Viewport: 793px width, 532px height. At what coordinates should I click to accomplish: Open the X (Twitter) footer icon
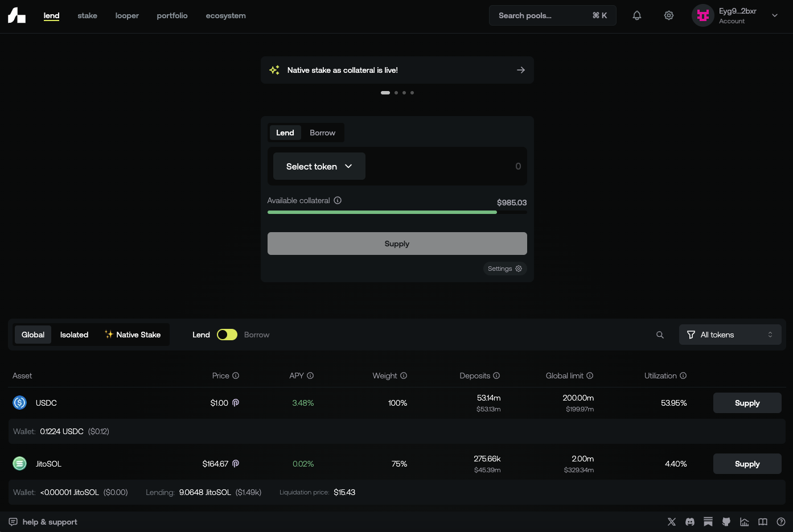pos(672,522)
